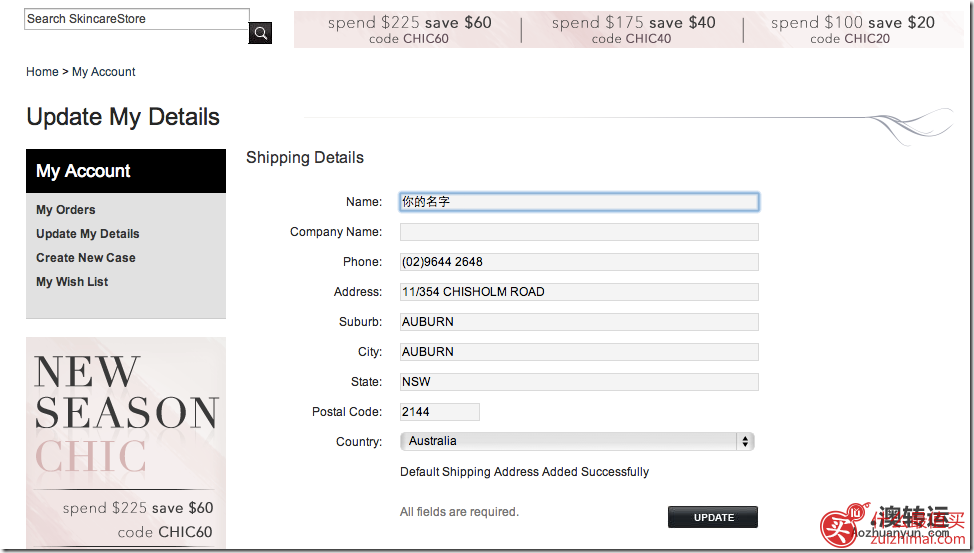Screen dimensions: 974x553
Task: Go to the Home breadcrumb link
Action: click(42, 71)
